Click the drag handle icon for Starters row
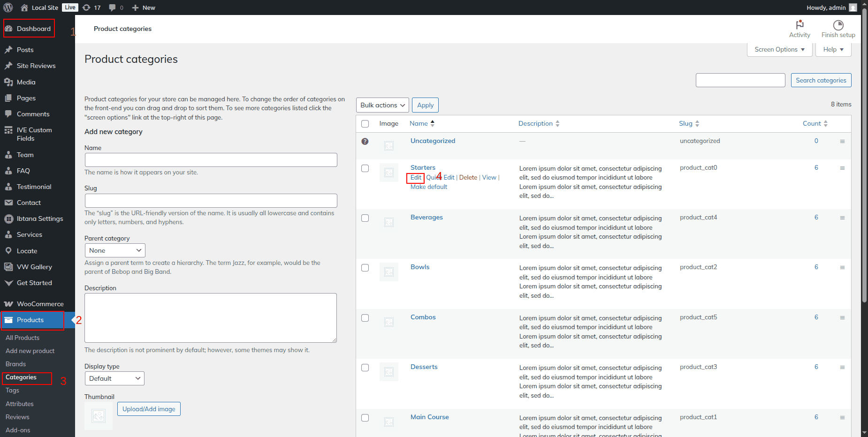This screenshot has height=437, width=868. tap(842, 168)
